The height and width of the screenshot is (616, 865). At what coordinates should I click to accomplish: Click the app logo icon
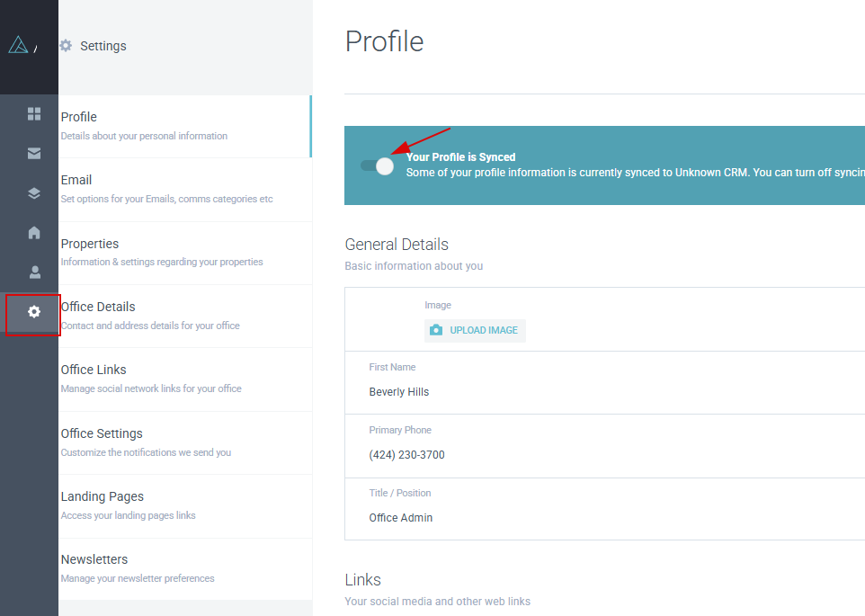coord(18,45)
